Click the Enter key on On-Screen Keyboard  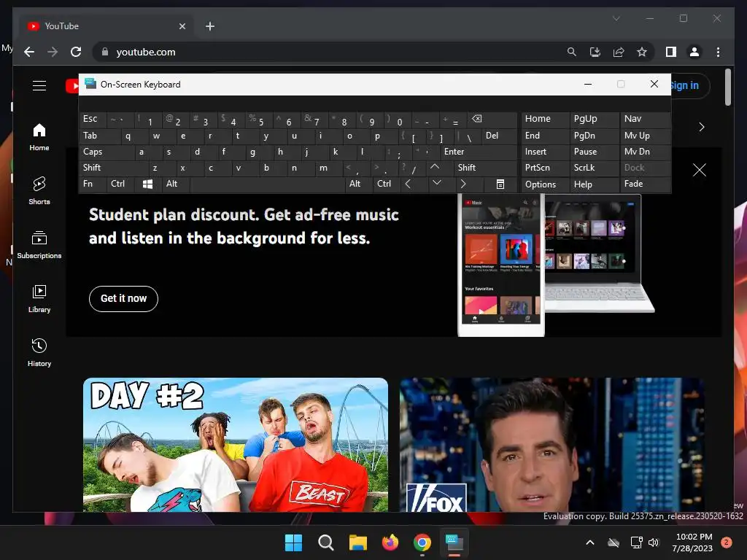[x=478, y=152]
